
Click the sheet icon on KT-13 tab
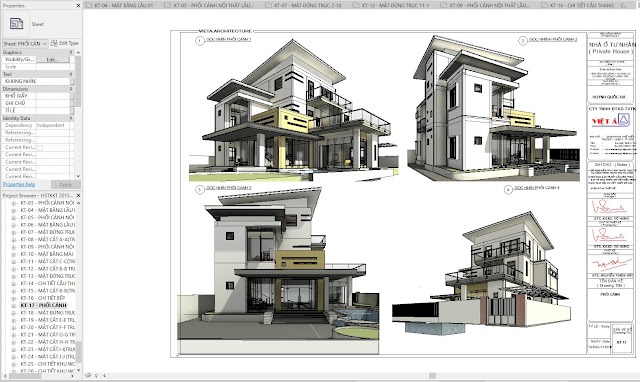[x=356, y=5]
